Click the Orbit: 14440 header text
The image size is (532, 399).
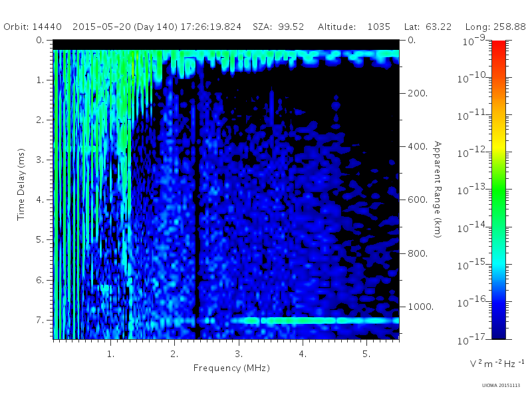coord(33,27)
